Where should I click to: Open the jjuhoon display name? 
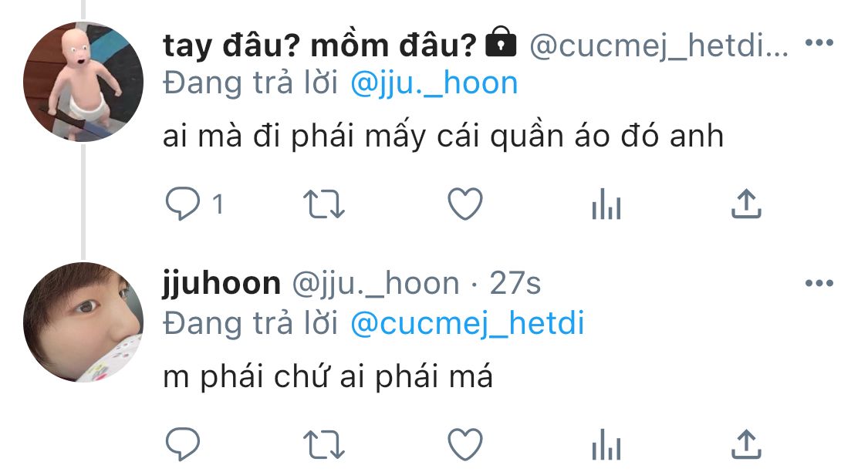(x=222, y=285)
